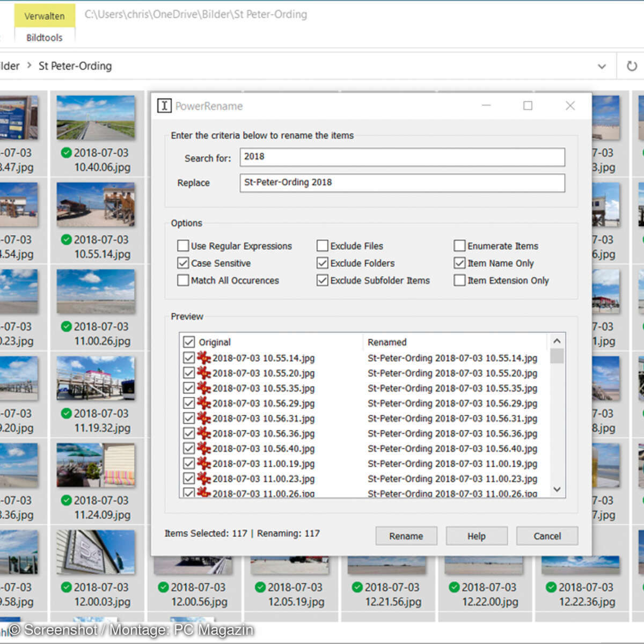Click the file icon beside 2018-07-03 10.56.40.jpg in preview
Screen dimensions: 644x644
[x=204, y=449]
